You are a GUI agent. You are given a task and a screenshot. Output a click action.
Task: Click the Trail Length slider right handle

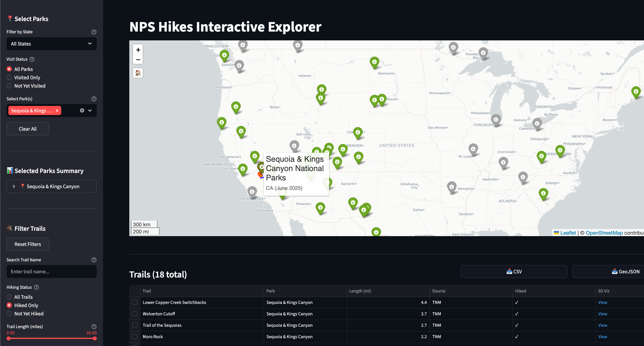[95, 338]
